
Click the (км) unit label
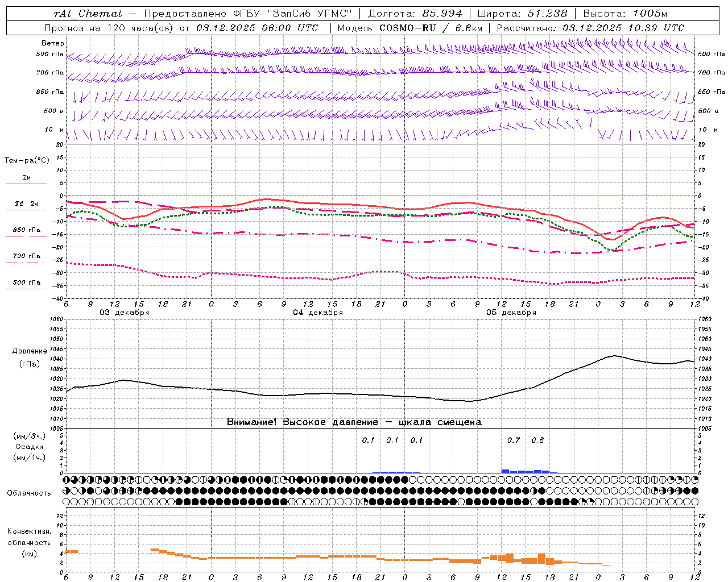click(30, 554)
